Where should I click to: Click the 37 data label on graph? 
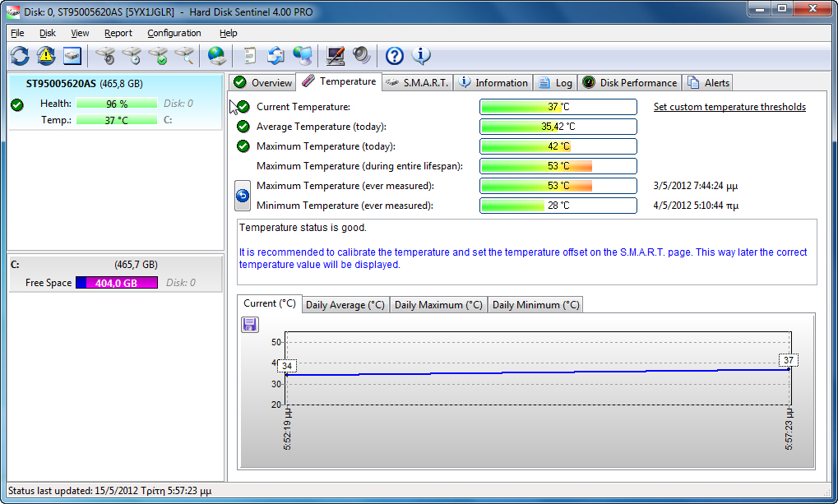click(789, 360)
